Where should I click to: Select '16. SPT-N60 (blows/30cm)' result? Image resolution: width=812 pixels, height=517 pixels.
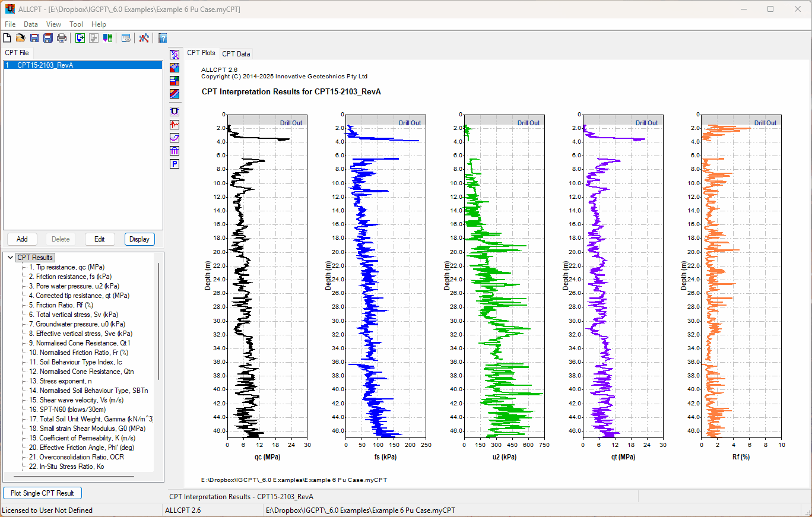[x=67, y=410]
